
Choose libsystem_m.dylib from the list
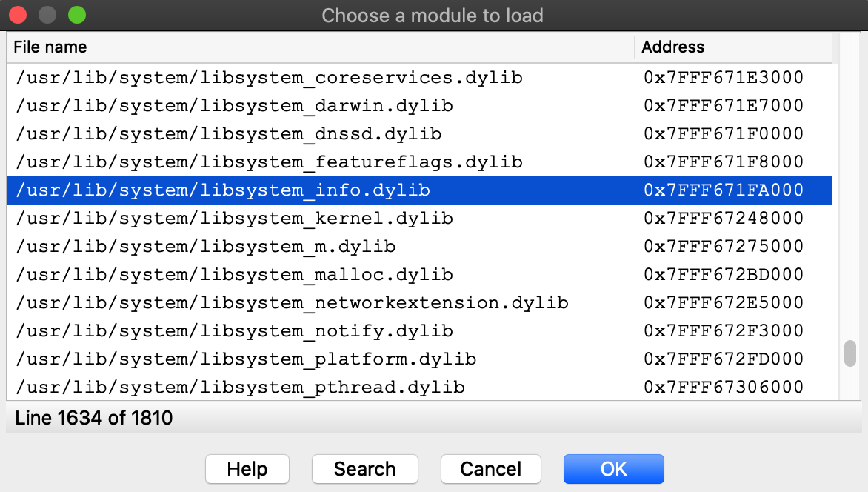205,247
